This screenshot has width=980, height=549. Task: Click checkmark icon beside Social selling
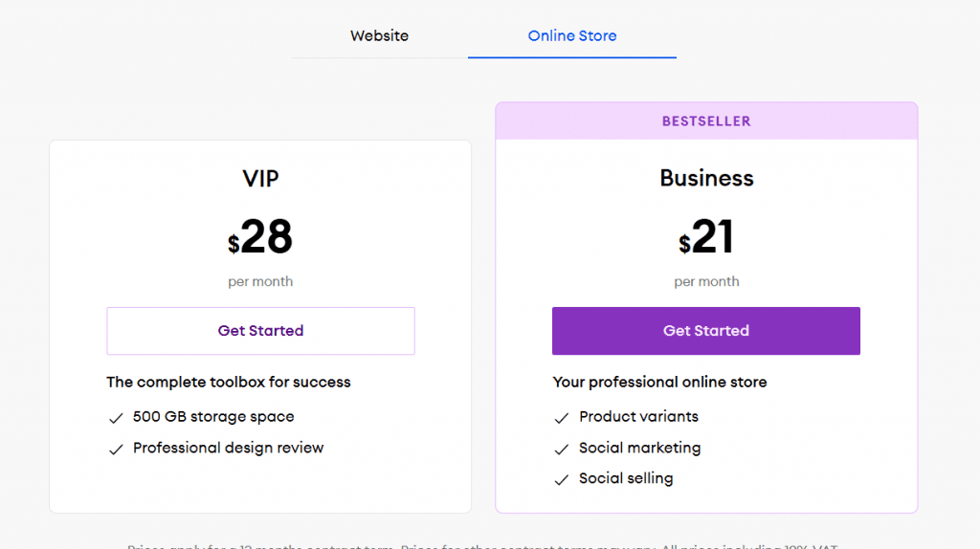click(562, 479)
